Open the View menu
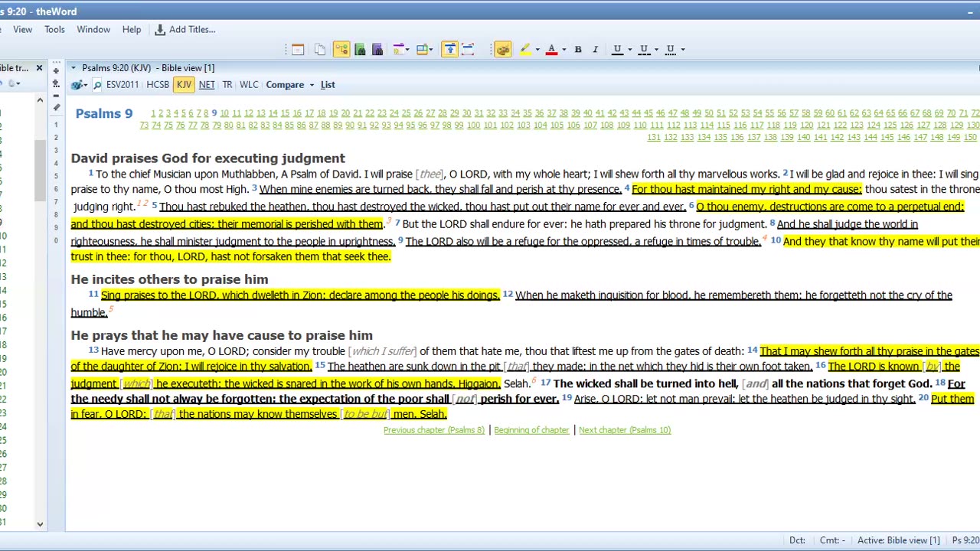 pos(22,29)
